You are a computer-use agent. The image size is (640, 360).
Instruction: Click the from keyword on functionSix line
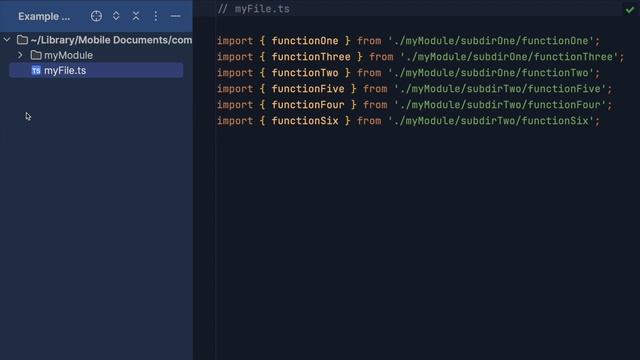click(x=369, y=121)
